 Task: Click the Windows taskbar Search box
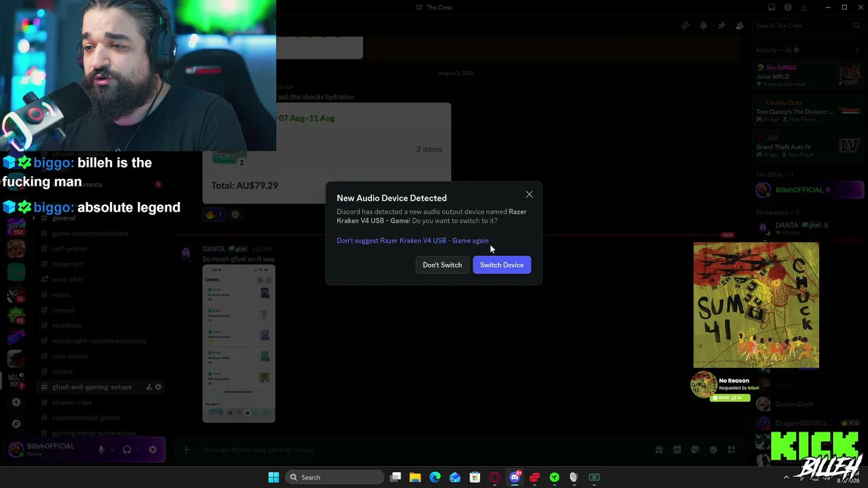(335, 477)
